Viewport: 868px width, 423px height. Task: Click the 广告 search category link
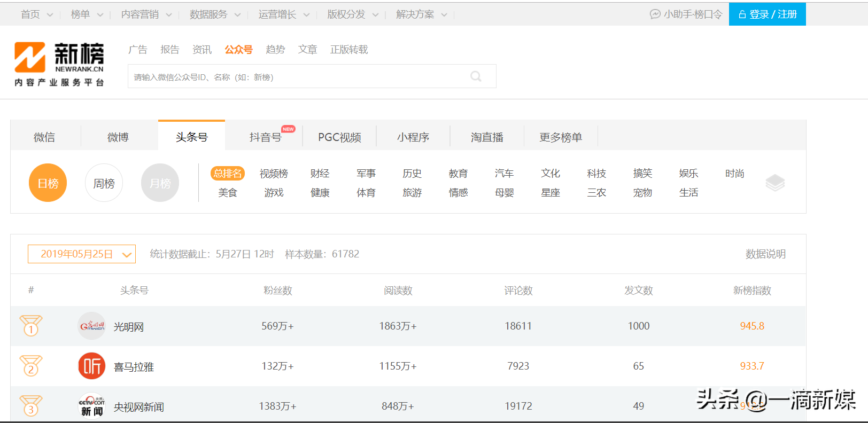point(138,50)
